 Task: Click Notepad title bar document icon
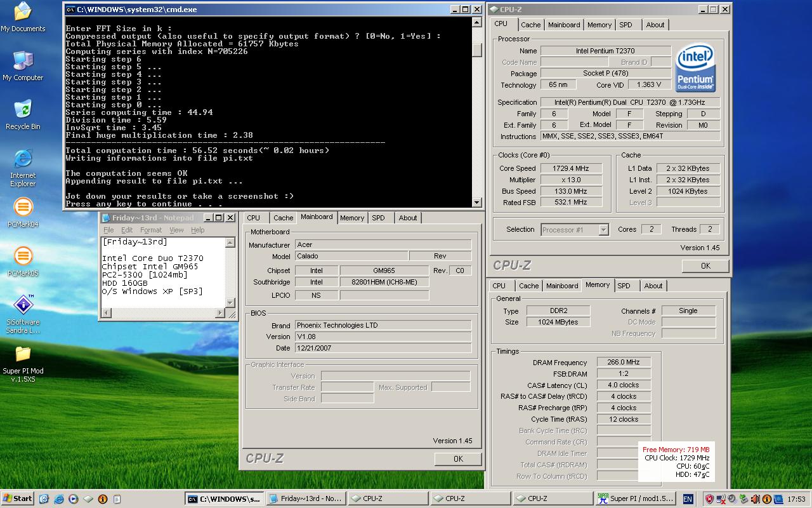tap(106, 218)
